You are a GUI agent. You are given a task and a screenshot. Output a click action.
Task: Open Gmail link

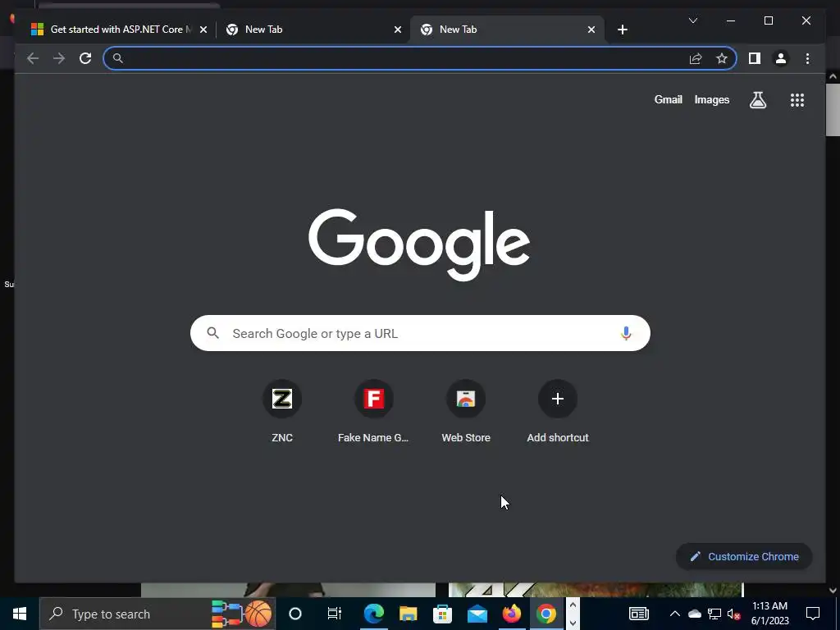(x=668, y=99)
